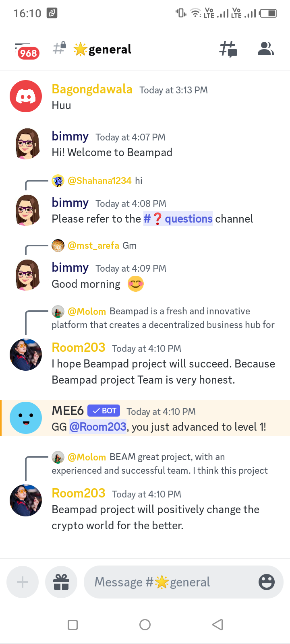The image size is (290, 644).
Task: Show the member list icon
Action: (x=266, y=49)
